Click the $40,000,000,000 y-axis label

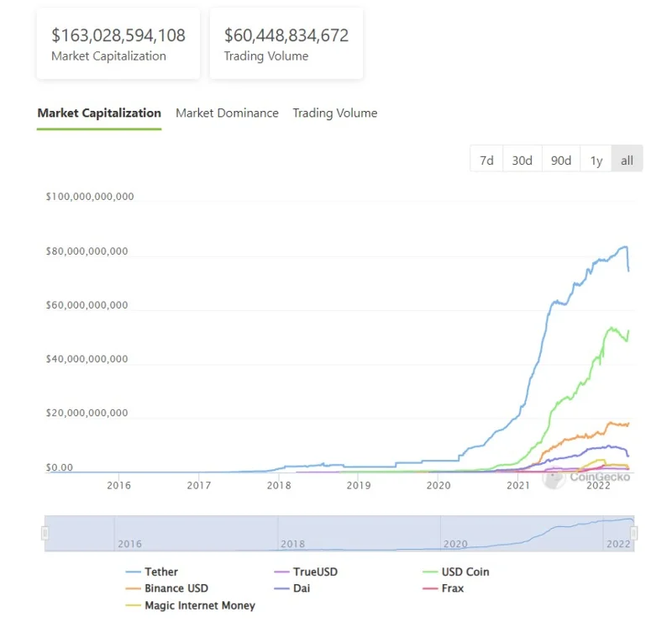(87, 359)
